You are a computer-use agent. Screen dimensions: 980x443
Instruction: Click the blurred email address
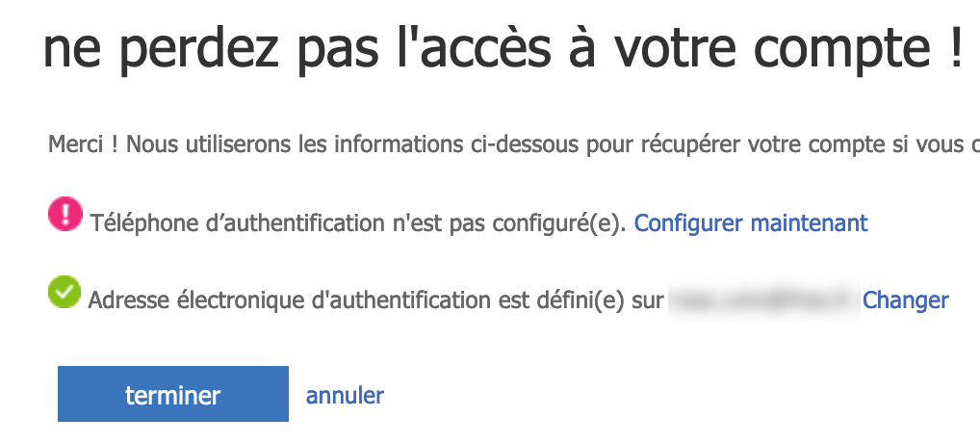point(763,300)
